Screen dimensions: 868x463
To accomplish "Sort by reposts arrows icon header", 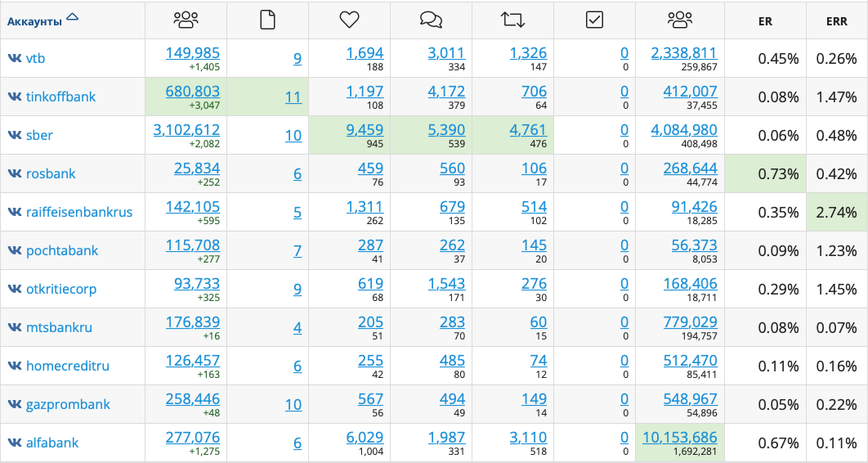I will click(x=513, y=20).
